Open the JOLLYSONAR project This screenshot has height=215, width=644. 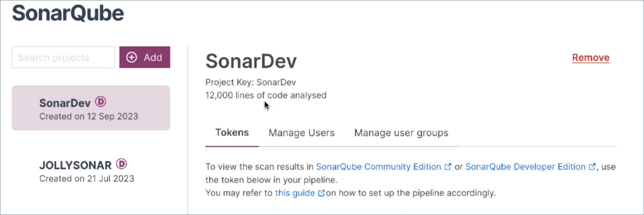[75, 166]
